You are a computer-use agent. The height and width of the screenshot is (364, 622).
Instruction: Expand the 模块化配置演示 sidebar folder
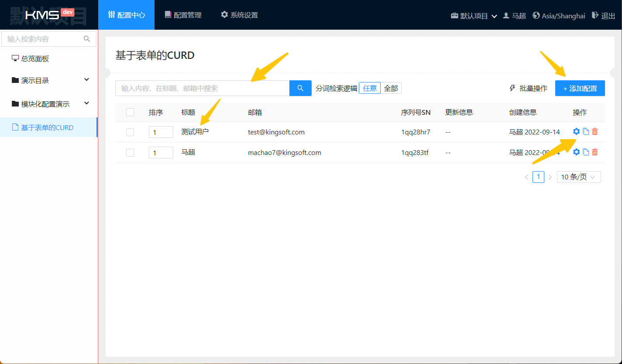(49, 104)
